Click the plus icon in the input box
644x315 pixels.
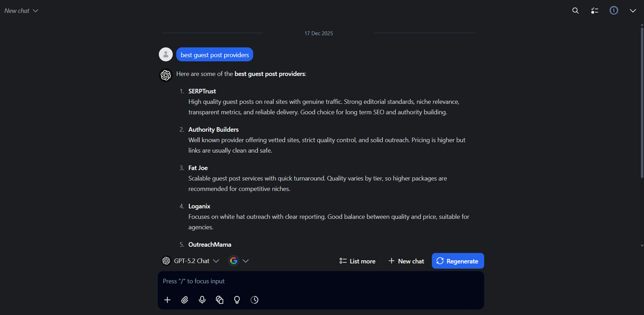167,300
